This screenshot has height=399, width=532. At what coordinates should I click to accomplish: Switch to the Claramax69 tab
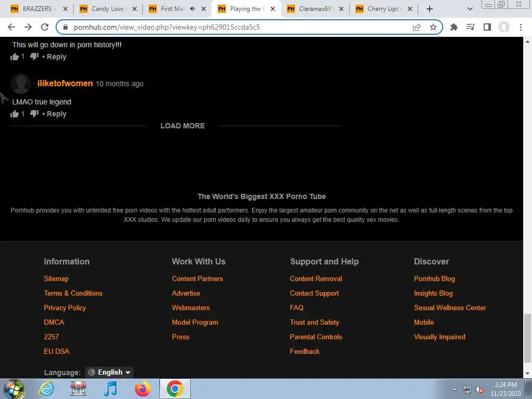314,9
